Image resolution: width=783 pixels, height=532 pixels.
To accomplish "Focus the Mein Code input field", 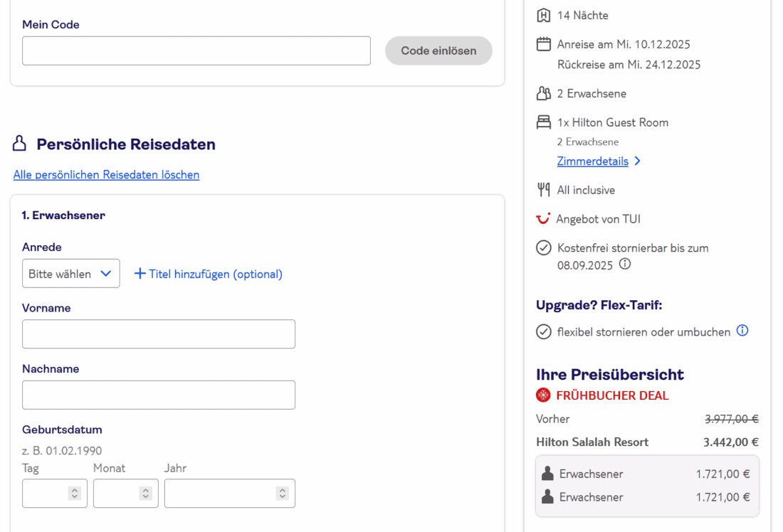I will (196, 51).
